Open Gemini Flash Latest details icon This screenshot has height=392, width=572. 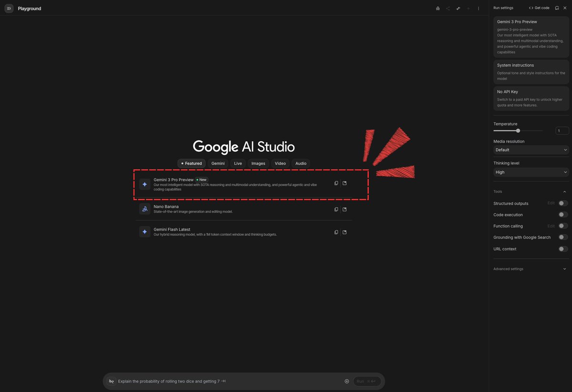tap(345, 232)
